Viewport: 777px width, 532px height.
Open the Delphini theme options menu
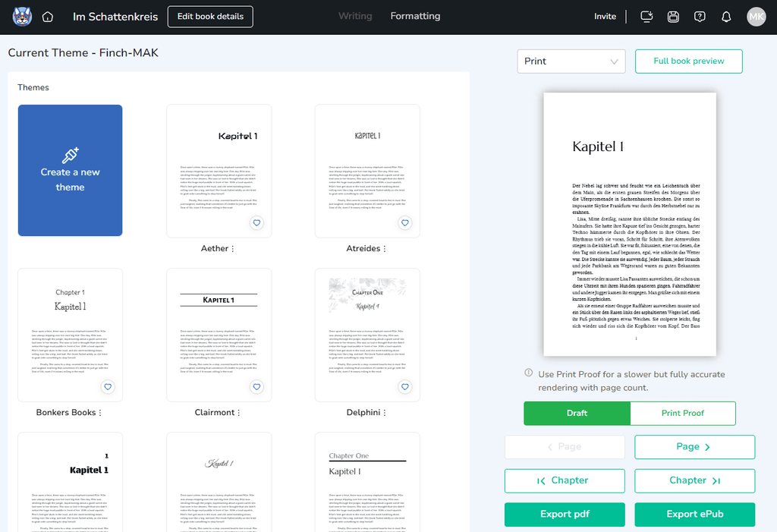pyautogui.click(x=384, y=413)
